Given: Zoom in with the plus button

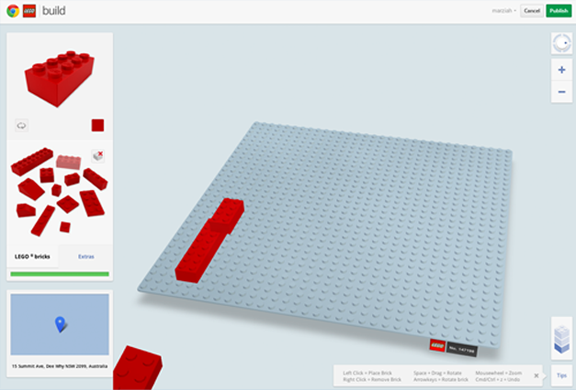Looking at the screenshot, I should (562, 70).
